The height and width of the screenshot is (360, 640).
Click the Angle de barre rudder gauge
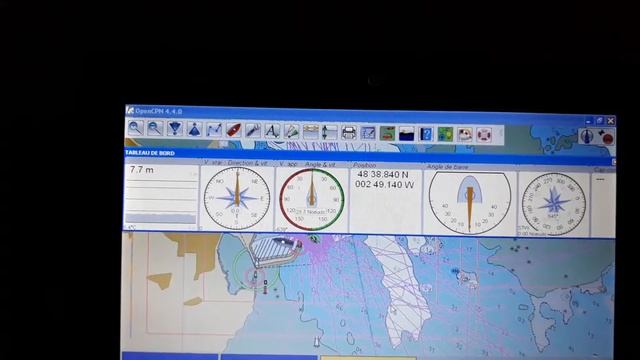tap(470, 203)
